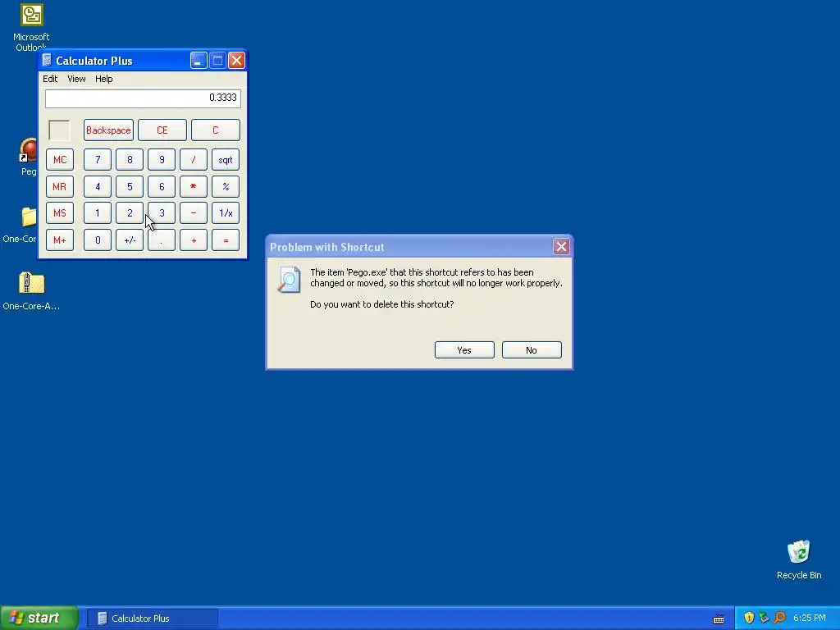
Task: Open the Help menu in Calculator Plus
Action: 104,79
